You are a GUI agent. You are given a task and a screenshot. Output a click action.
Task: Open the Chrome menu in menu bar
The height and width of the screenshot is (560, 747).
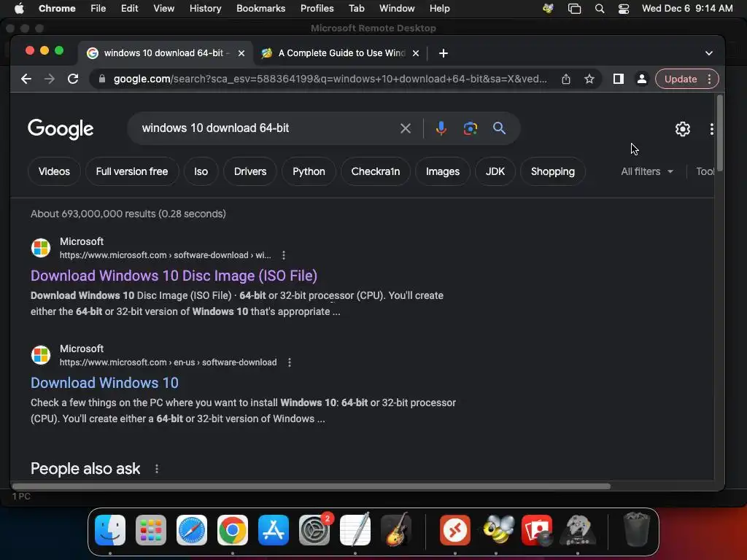pyautogui.click(x=57, y=9)
